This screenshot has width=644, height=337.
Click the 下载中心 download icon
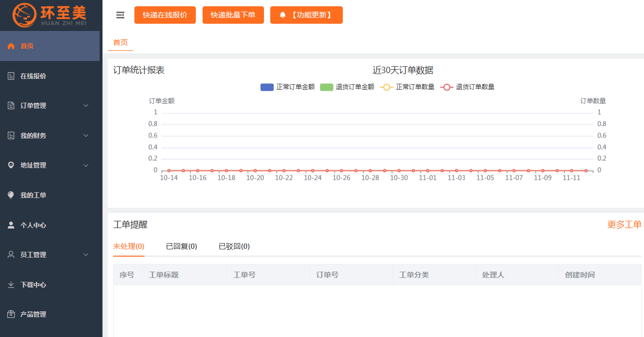11,285
